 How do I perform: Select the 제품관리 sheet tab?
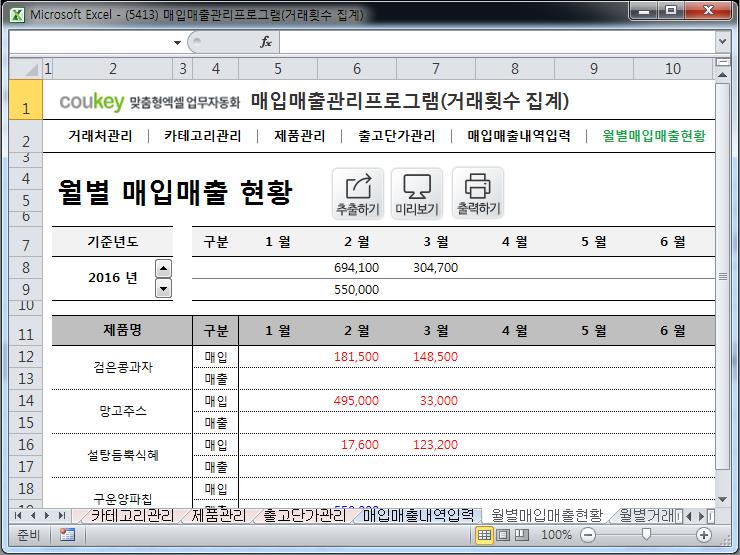click(219, 515)
